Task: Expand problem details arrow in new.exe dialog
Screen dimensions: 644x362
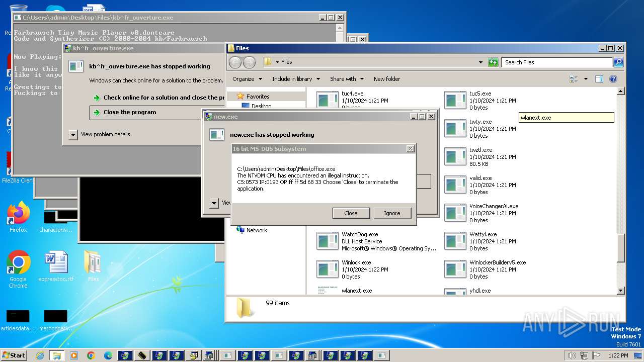Action: tap(214, 203)
